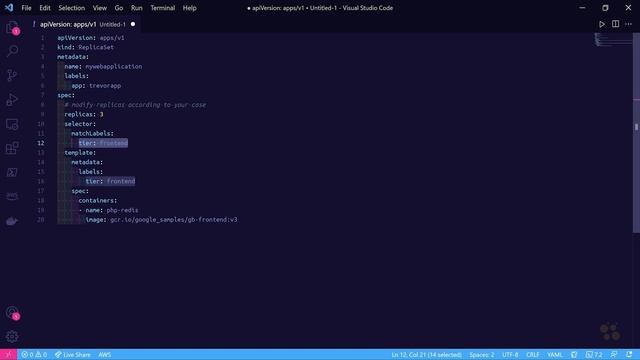
Task: Open the Explorer view in activity bar
Action: (x=12, y=28)
